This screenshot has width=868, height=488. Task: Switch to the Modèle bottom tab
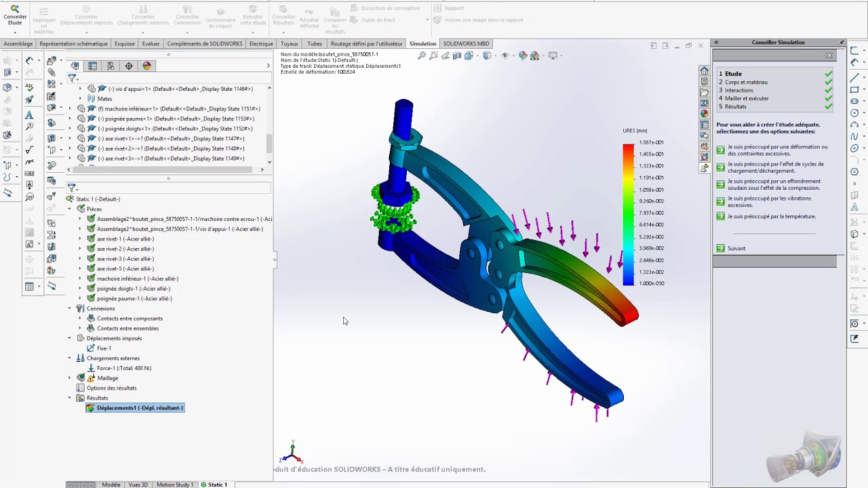[111, 485]
